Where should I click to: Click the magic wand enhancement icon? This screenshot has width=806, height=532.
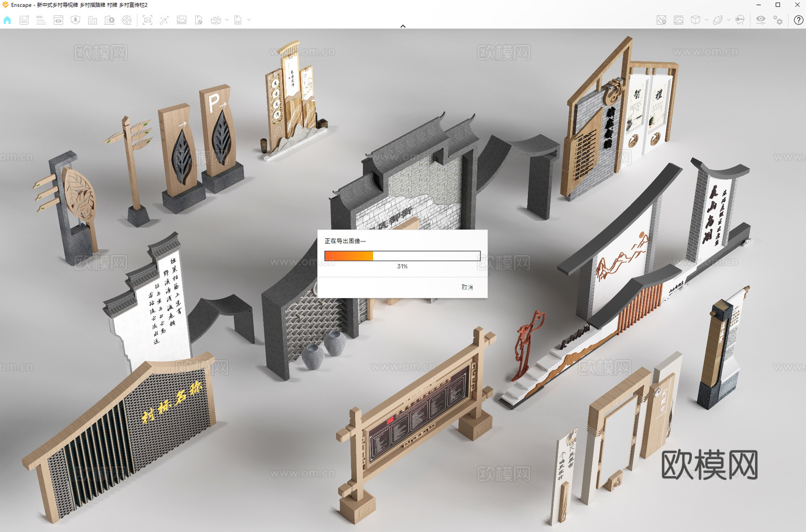164,20
